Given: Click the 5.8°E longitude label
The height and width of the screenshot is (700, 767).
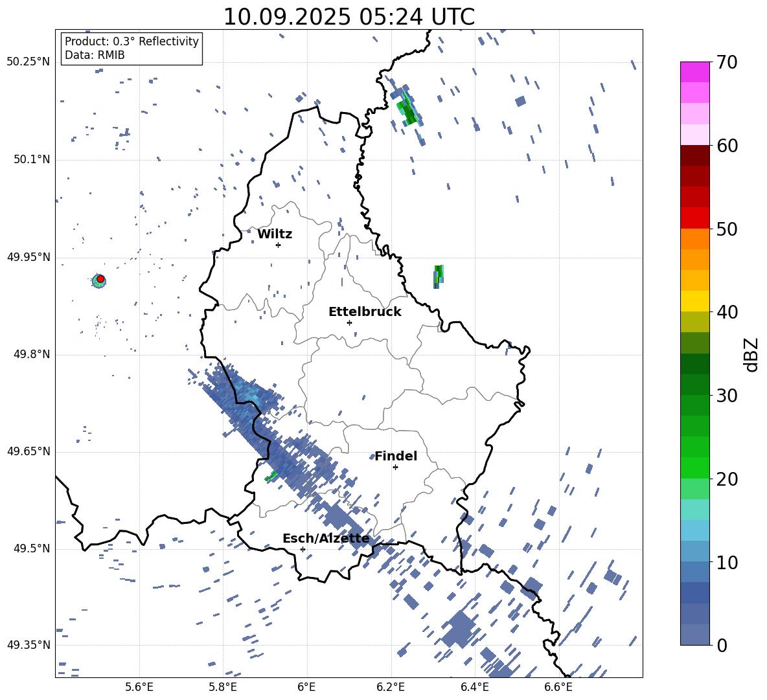Looking at the screenshot, I should click(x=223, y=687).
